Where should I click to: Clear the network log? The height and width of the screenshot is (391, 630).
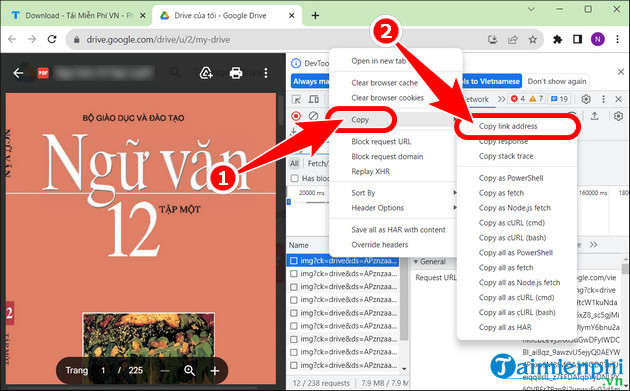click(x=313, y=116)
